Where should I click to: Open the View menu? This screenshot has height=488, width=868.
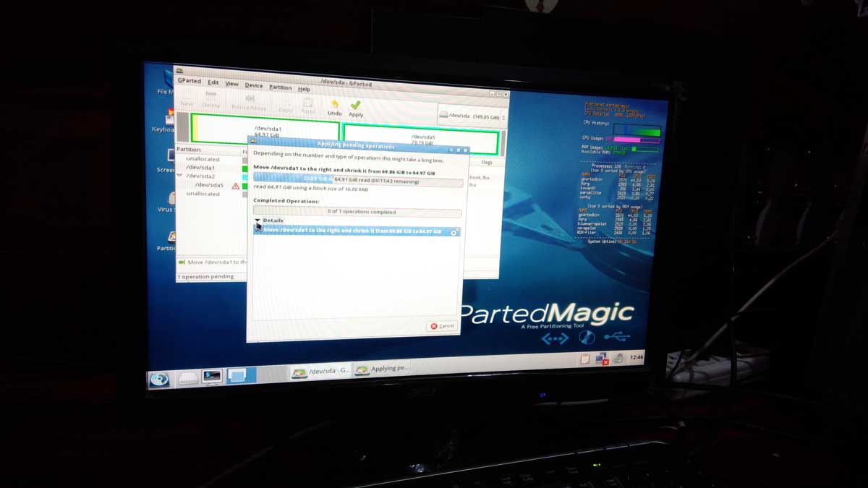pyautogui.click(x=231, y=84)
